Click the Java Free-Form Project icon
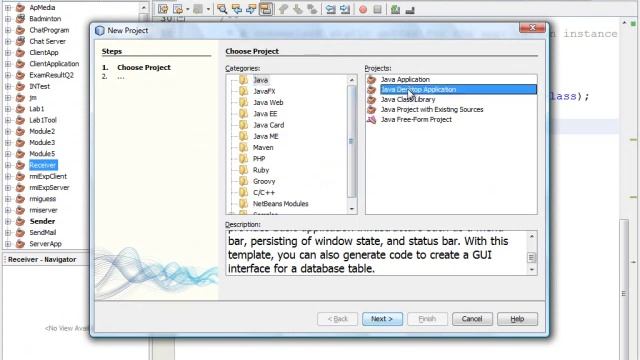Screen dimensions: 640x360 (x=371, y=120)
